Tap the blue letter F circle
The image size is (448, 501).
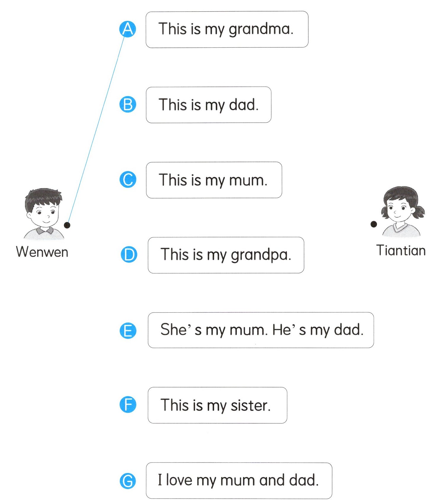click(x=128, y=405)
